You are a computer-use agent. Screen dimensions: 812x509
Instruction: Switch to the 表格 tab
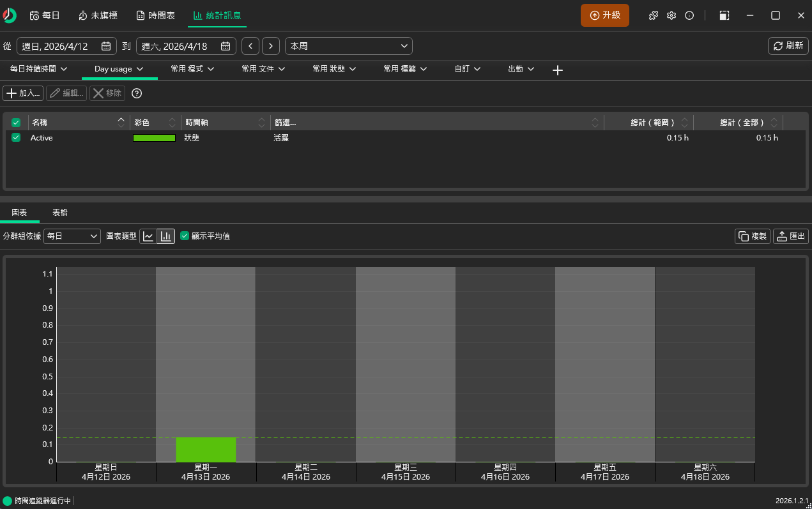click(x=60, y=212)
